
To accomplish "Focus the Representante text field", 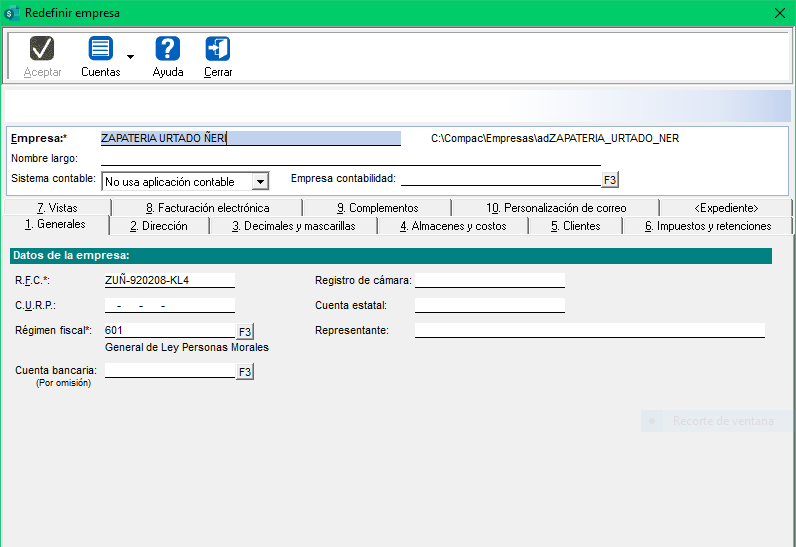I will pos(589,330).
